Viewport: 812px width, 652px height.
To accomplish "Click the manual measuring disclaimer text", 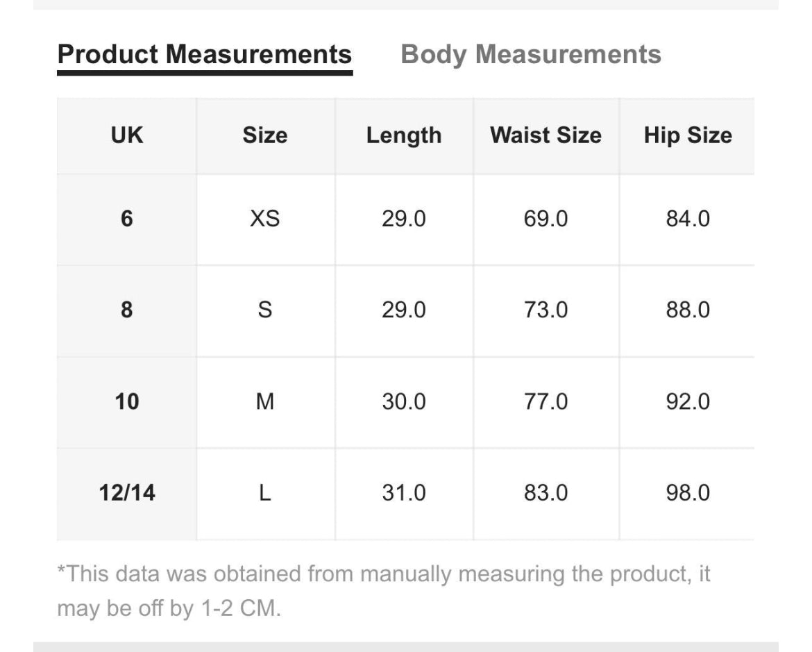I will click(x=383, y=592).
